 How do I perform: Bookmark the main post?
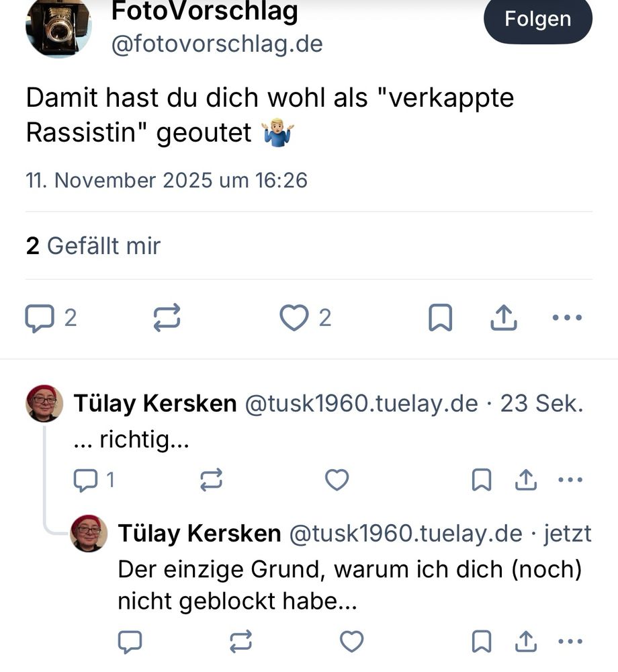(441, 317)
